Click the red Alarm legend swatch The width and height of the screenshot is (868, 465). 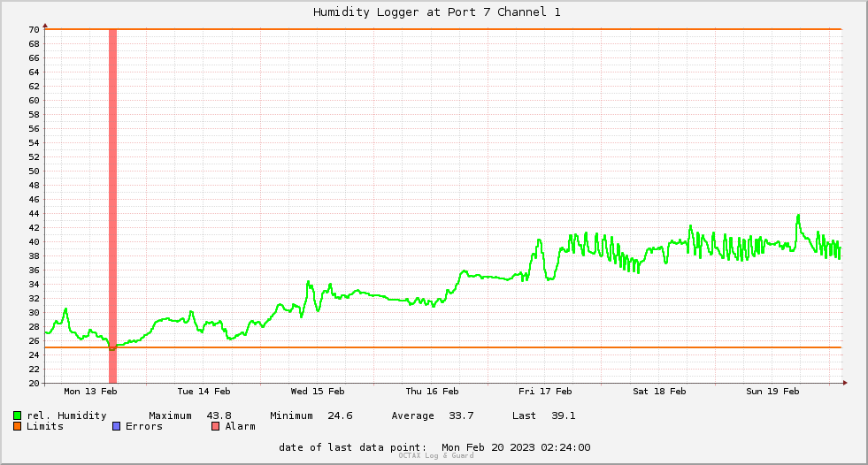[216, 426]
